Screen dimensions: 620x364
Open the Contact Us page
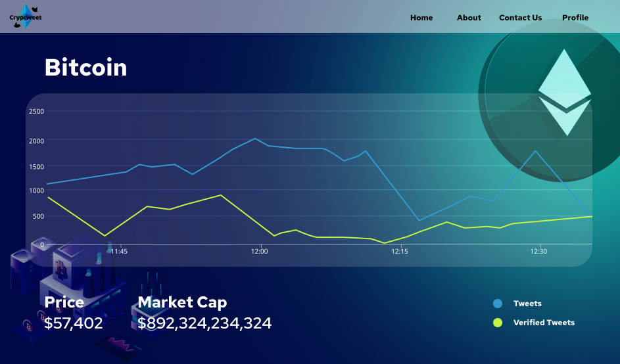pyautogui.click(x=520, y=18)
